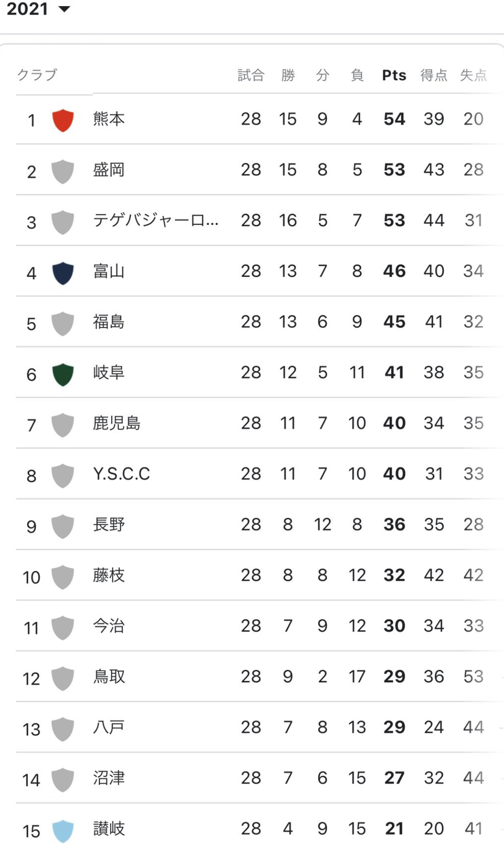Click the gray Y.S.C.C shield icon
This screenshot has height=859, width=504.
tap(63, 475)
